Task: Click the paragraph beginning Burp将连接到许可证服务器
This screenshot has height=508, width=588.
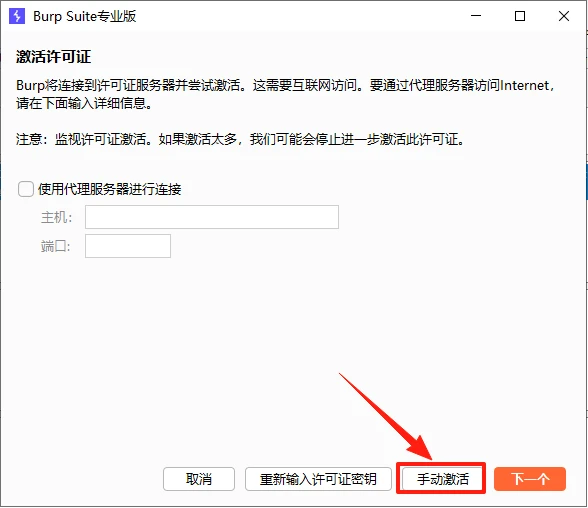Action: point(285,94)
